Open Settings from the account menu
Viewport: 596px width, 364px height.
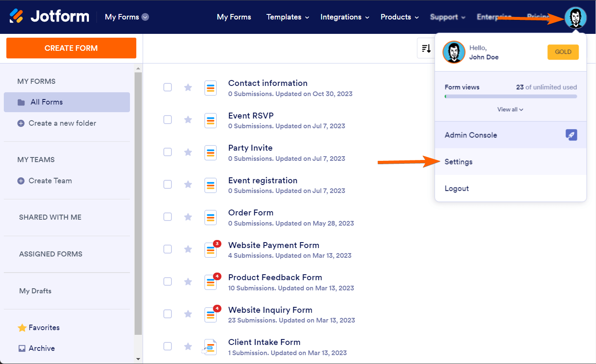point(458,162)
